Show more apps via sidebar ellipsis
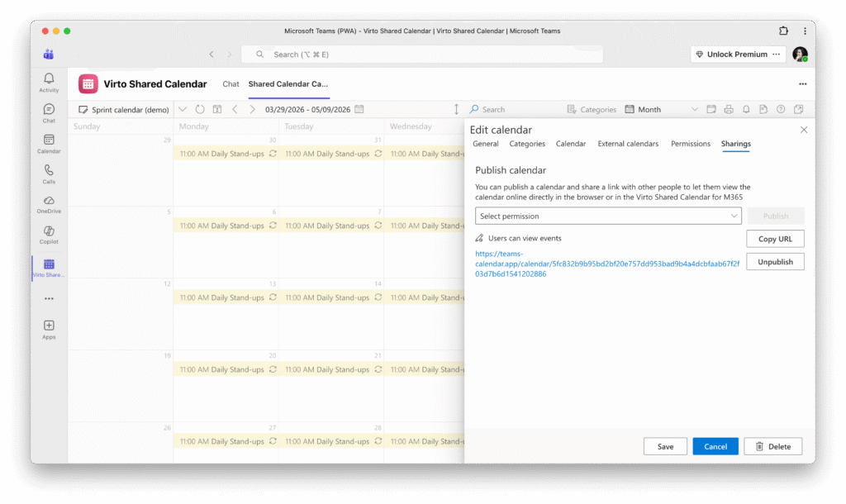The height and width of the screenshot is (504, 846). tap(49, 298)
